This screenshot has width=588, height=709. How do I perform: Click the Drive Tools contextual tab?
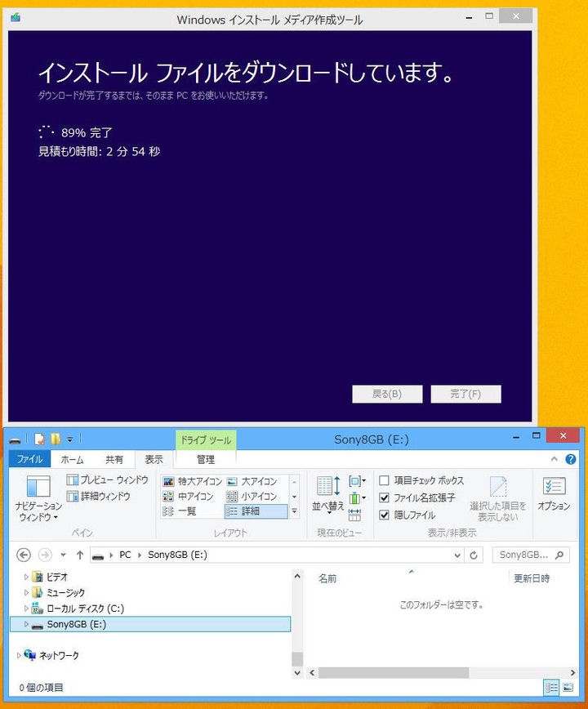(x=206, y=440)
